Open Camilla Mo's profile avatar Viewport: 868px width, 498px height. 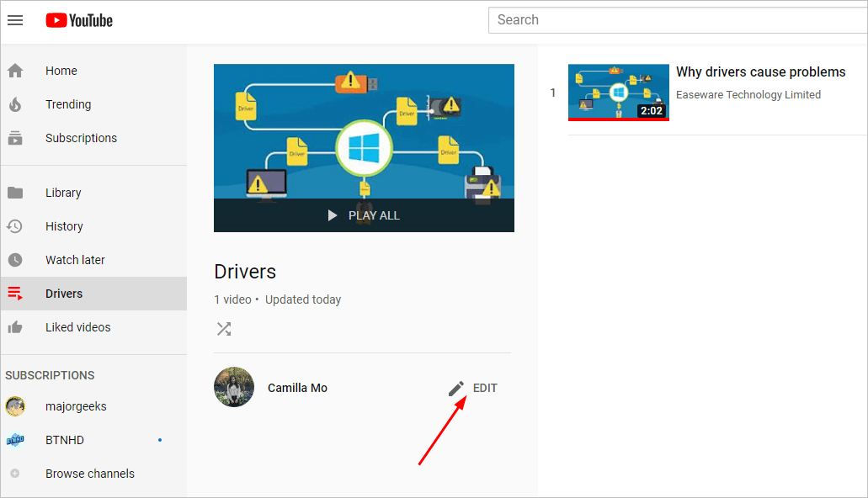pyautogui.click(x=233, y=387)
